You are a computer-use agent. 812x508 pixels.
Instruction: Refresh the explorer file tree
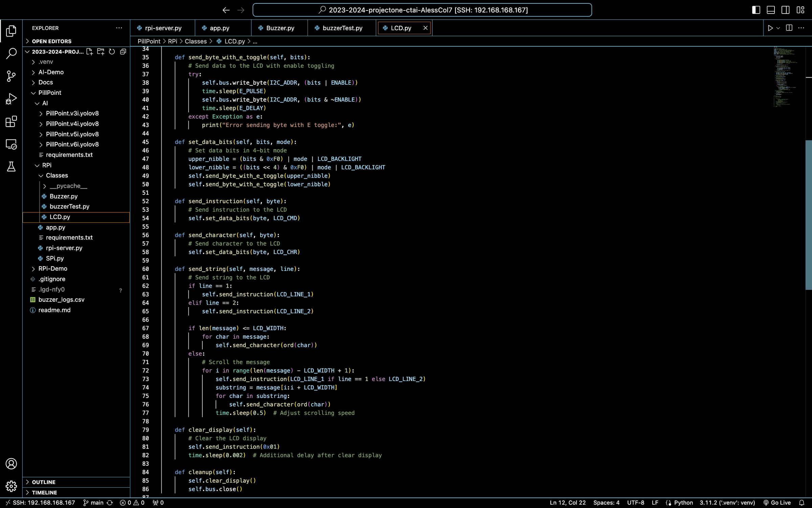(x=112, y=51)
